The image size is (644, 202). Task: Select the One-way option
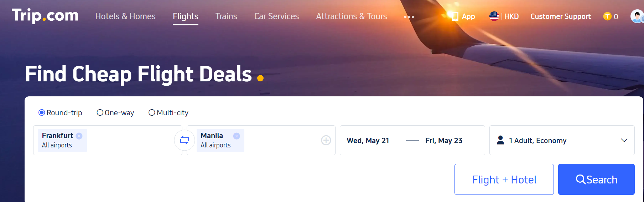(x=100, y=113)
